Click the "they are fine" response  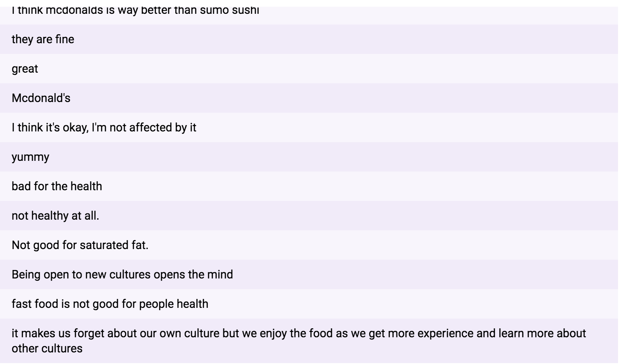[43, 39]
